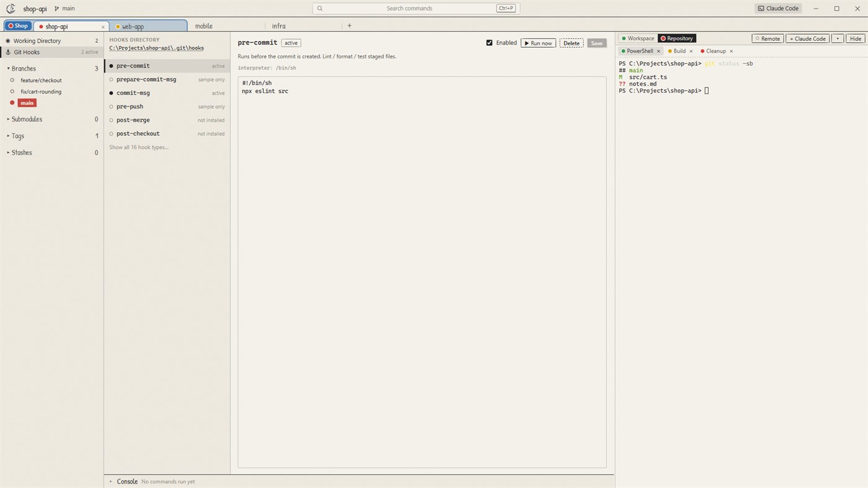The width and height of the screenshot is (868, 488).
Task: Switch the terminal scope to Workspace
Action: click(x=638, y=38)
